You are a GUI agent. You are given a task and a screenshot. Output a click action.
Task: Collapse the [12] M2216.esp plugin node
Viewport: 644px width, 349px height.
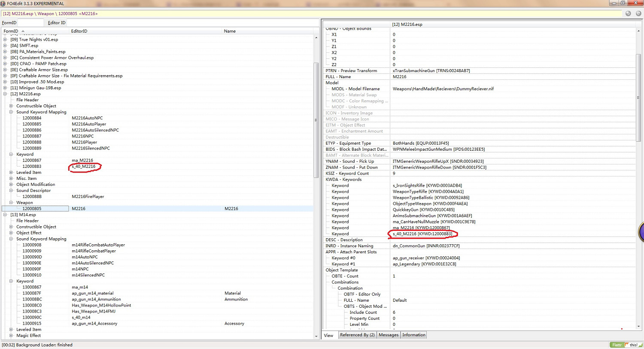tap(5, 94)
